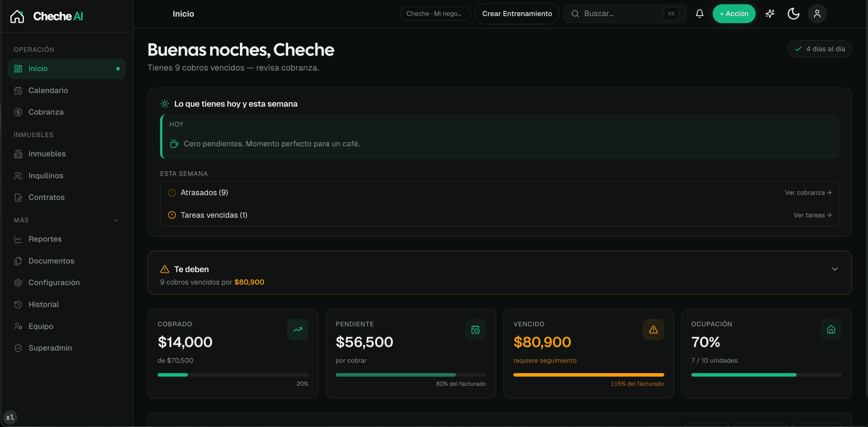Image resolution: width=868 pixels, height=427 pixels.
Task: Click the Superadmin shield icon
Action: coord(18,348)
